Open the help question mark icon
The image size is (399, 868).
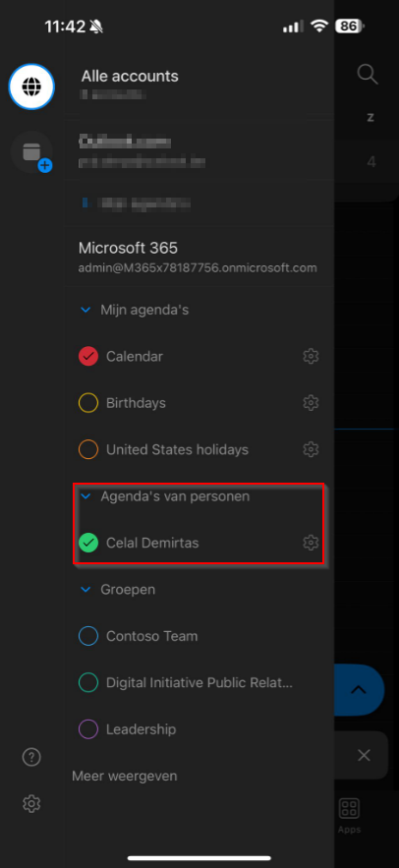[31, 757]
